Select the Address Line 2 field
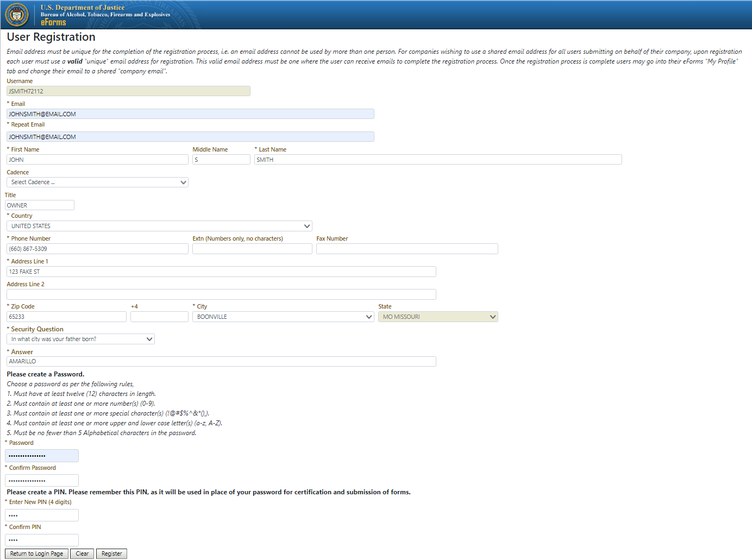The width and height of the screenshot is (752, 560). 221,294
